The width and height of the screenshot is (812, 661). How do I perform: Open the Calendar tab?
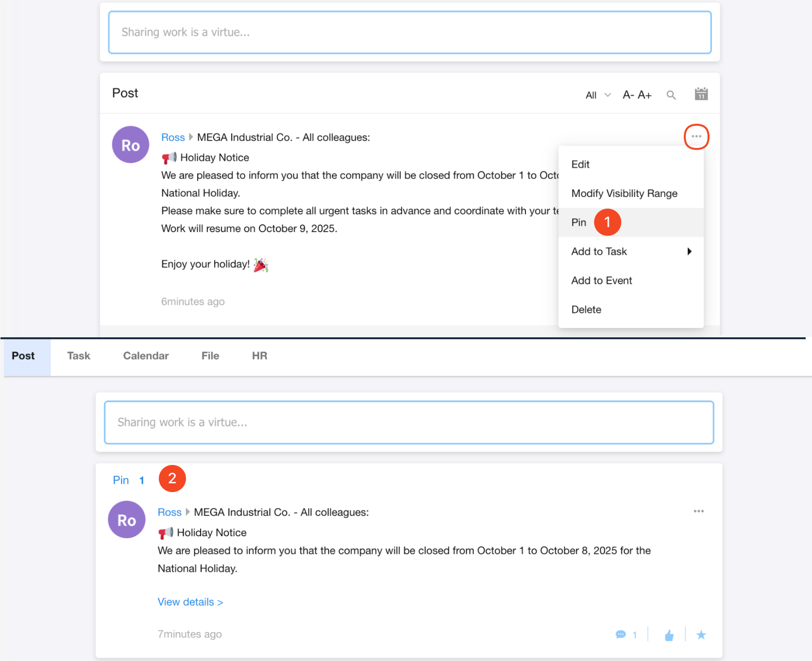click(x=146, y=356)
